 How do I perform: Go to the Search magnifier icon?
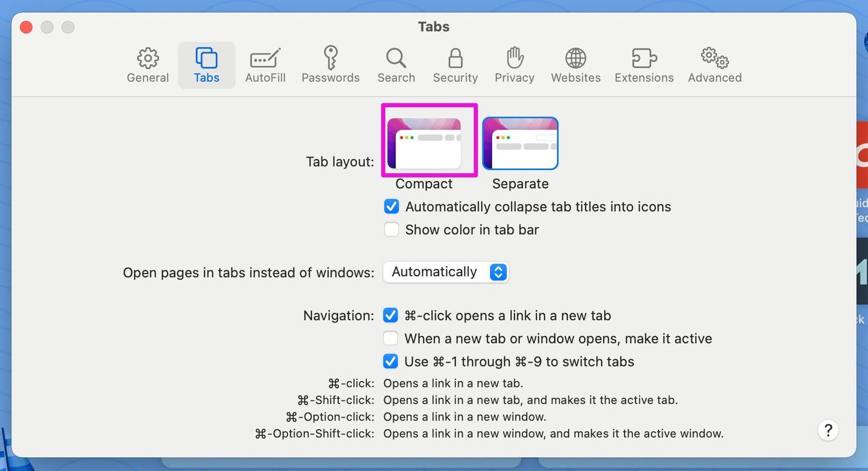click(x=396, y=58)
